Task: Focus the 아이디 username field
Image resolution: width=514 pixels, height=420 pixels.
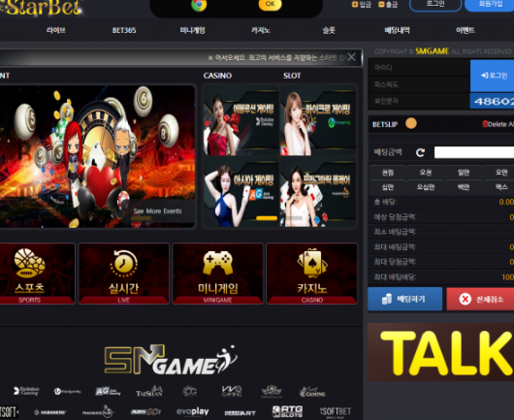Action: pos(419,68)
